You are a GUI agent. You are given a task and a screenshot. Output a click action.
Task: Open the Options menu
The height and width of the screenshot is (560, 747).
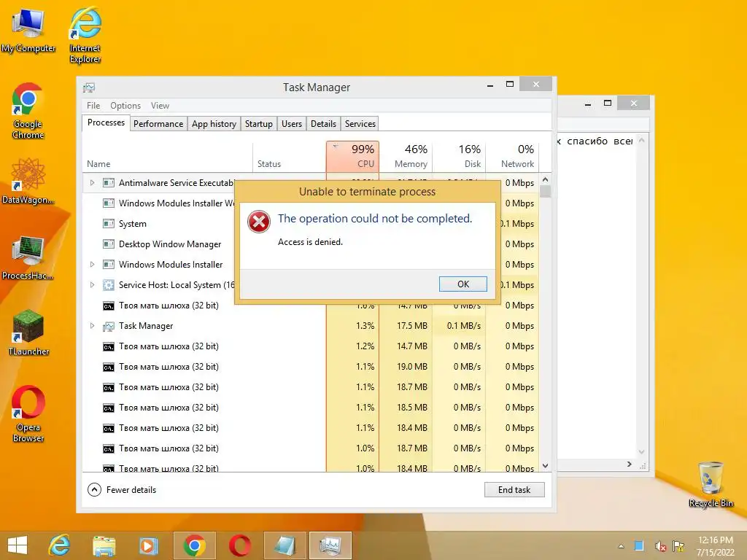125,106
